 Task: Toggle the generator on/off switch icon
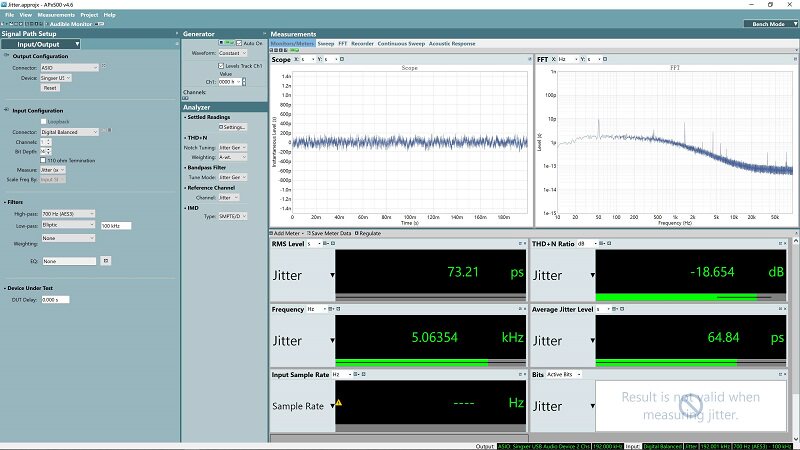227,43
